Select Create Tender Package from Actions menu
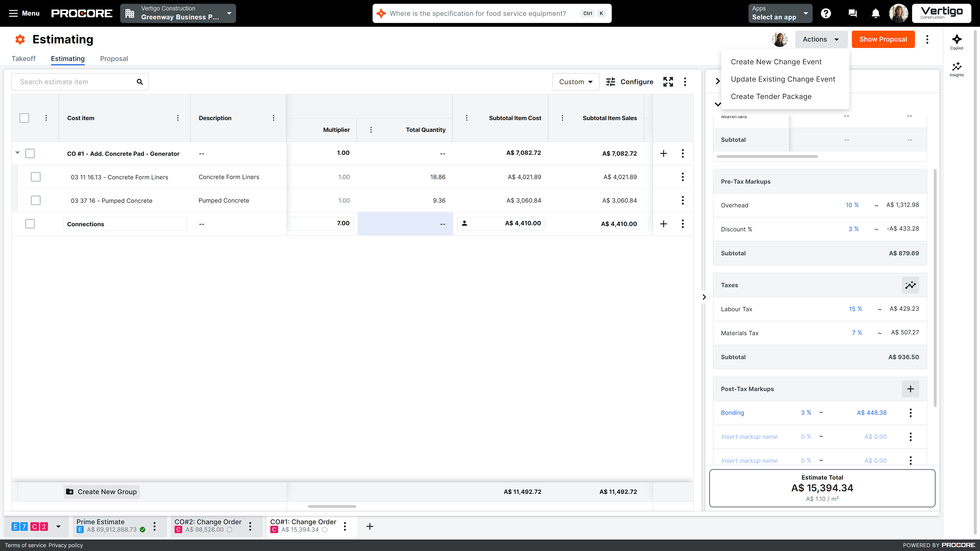The image size is (980, 551). point(771,96)
